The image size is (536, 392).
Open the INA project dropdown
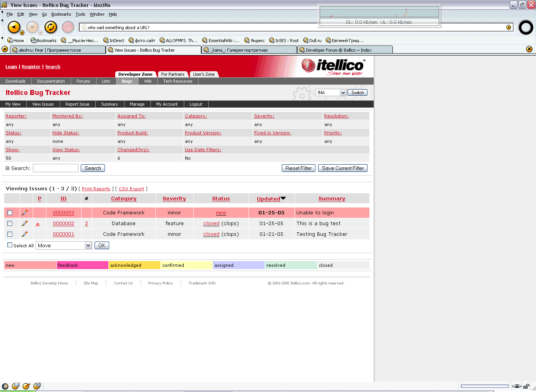331,93
